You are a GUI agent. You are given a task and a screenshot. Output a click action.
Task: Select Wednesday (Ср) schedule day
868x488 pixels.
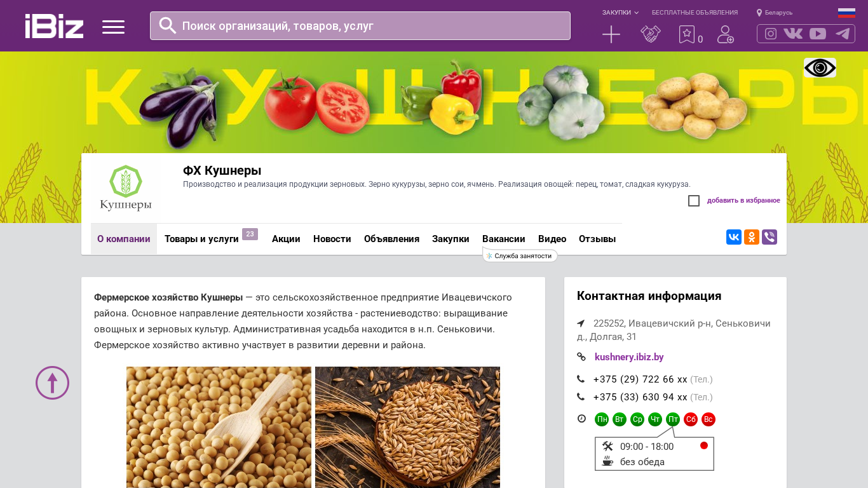[x=637, y=419]
